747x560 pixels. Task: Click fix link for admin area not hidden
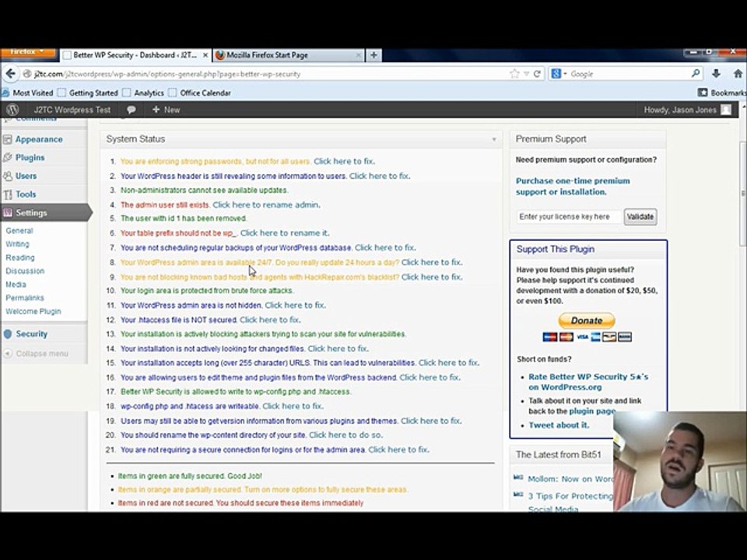click(296, 305)
